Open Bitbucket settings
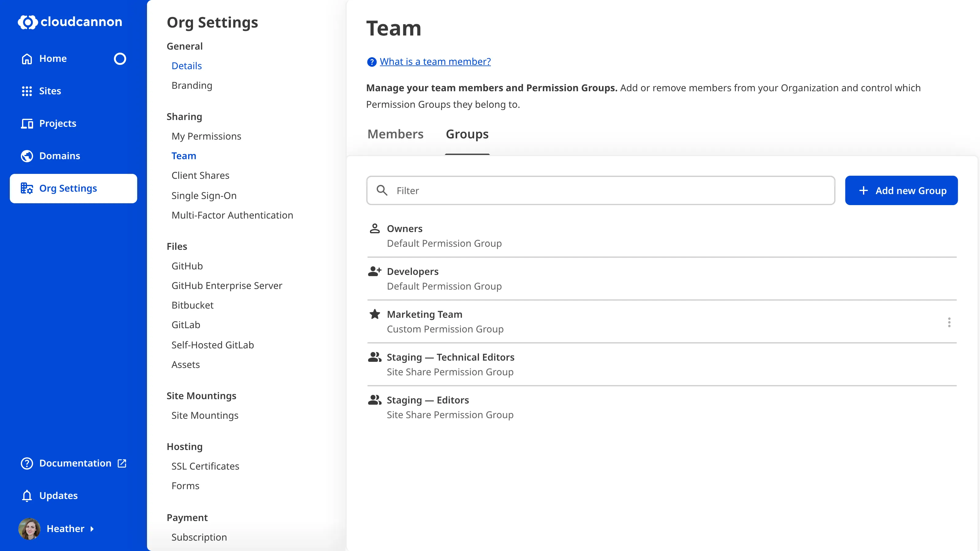This screenshot has height=551, width=980. [x=192, y=305]
